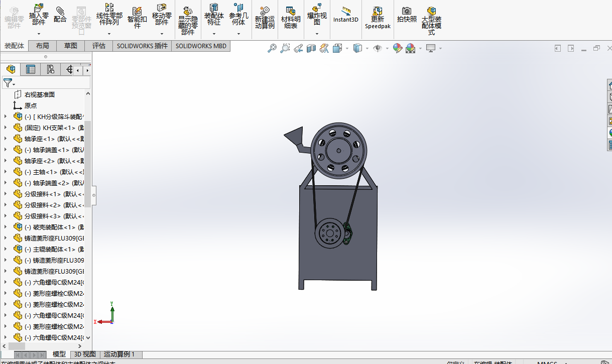The width and height of the screenshot is (612, 364).
Task: Expand the KH支架<1> tree node
Action: 6,128
